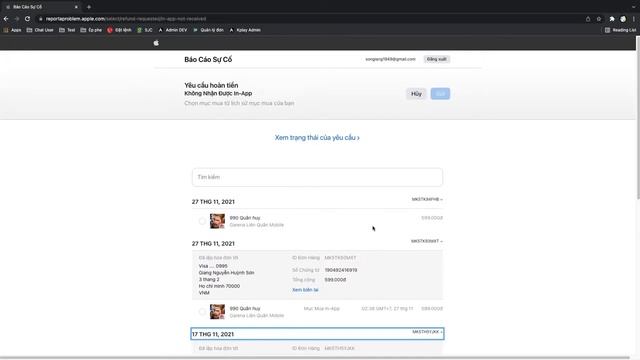Click the Ho chi minh 70000 address line
The width and height of the screenshot is (640, 360).
(x=219, y=286)
